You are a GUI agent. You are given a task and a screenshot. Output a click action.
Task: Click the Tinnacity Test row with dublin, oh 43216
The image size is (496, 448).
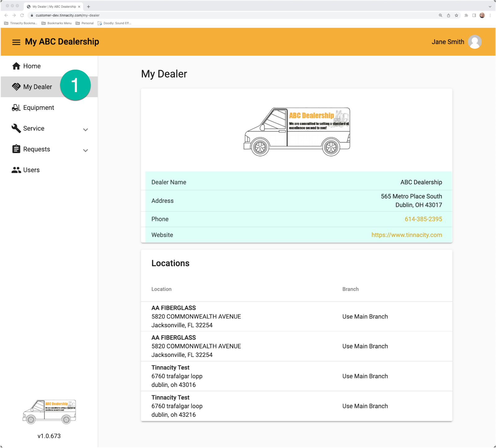click(x=297, y=406)
